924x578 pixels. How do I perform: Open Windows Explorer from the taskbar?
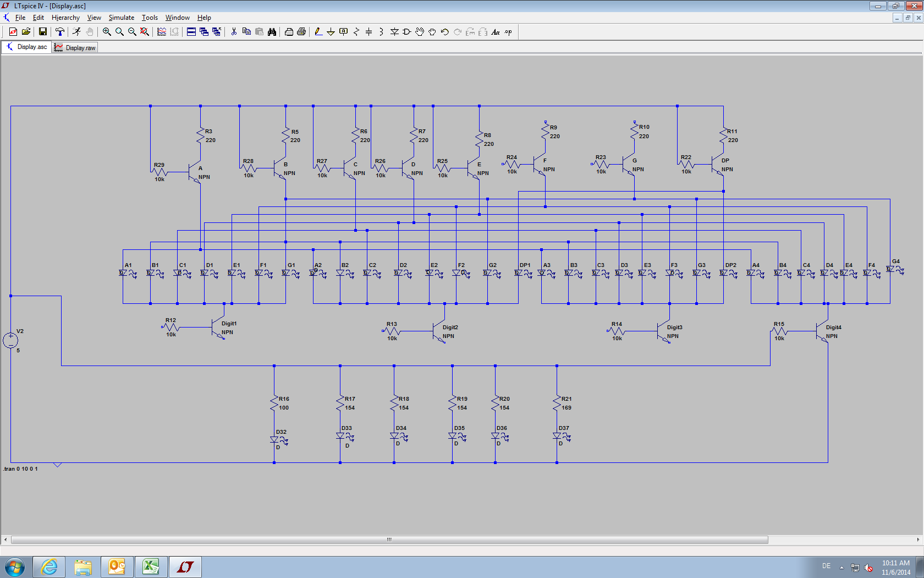(x=83, y=567)
